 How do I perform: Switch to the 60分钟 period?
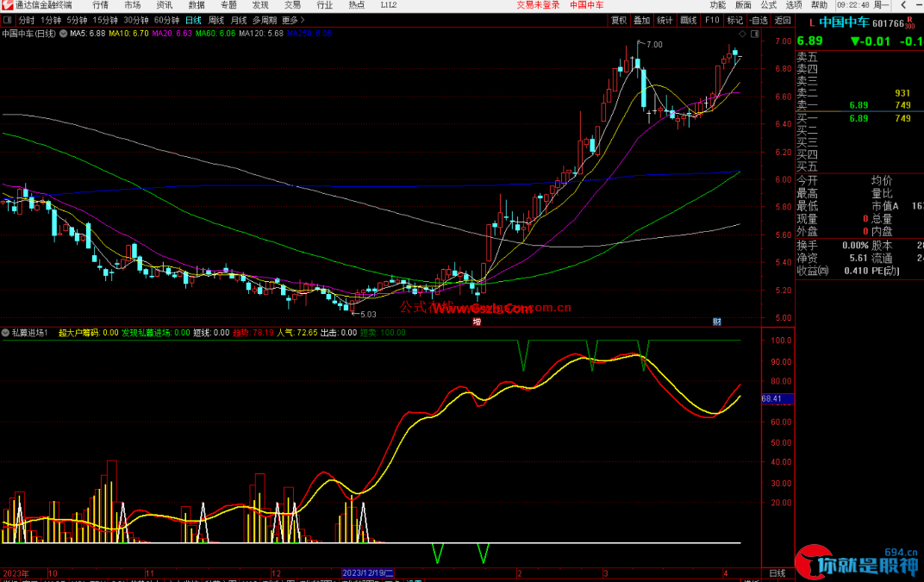pos(166,20)
